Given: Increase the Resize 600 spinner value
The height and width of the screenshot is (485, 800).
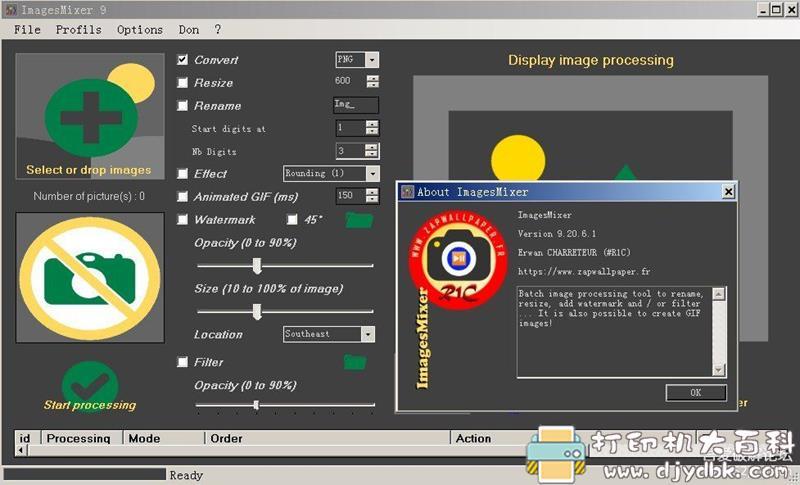Looking at the screenshot, I should pyautogui.click(x=373, y=78).
